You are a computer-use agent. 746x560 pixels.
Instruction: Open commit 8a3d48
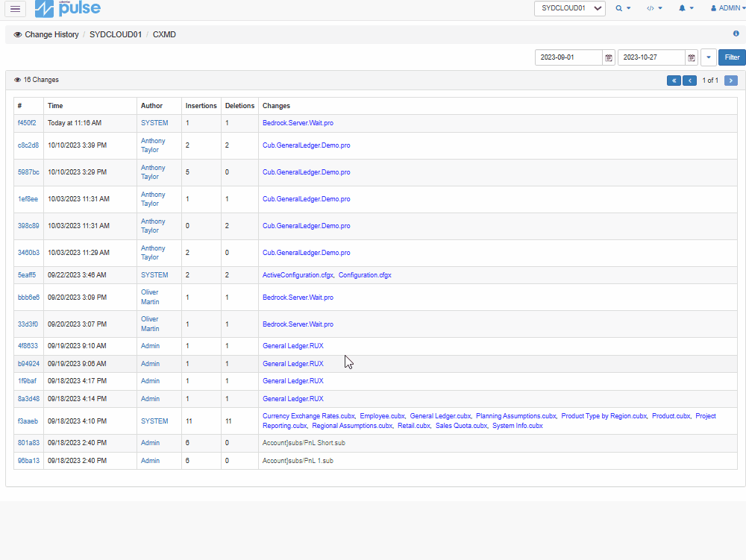pos(28,399)
